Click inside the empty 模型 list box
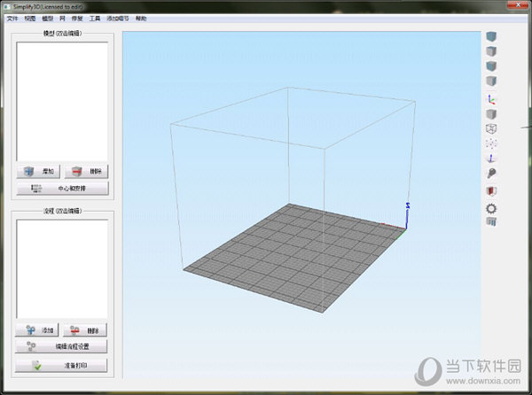The image size is (532, 395). click(62, 101)
